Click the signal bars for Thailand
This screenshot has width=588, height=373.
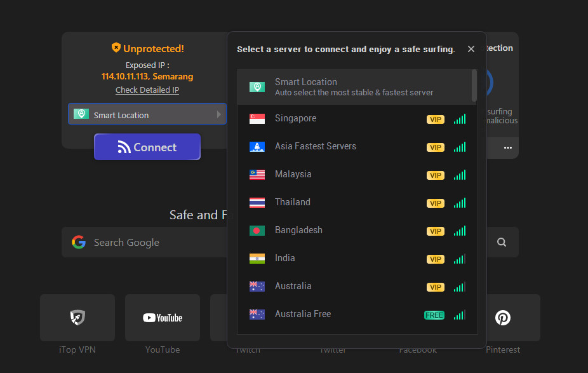click(x=460, y=203)
